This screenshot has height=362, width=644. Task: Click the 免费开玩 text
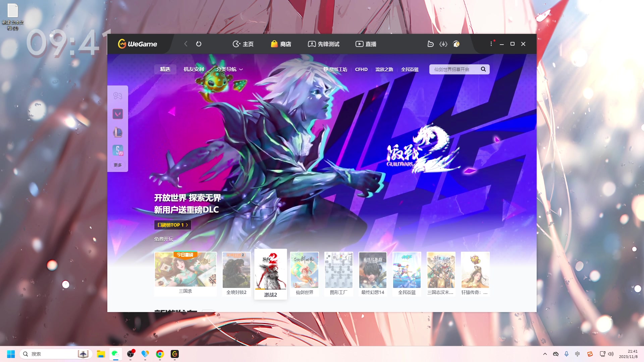pyautogui.click(x=164, y=239)
